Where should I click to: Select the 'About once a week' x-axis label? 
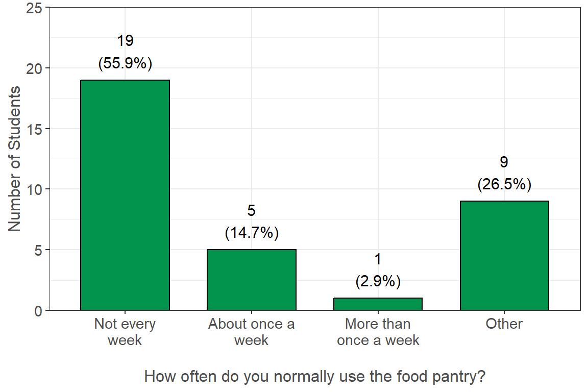[251, 332]
